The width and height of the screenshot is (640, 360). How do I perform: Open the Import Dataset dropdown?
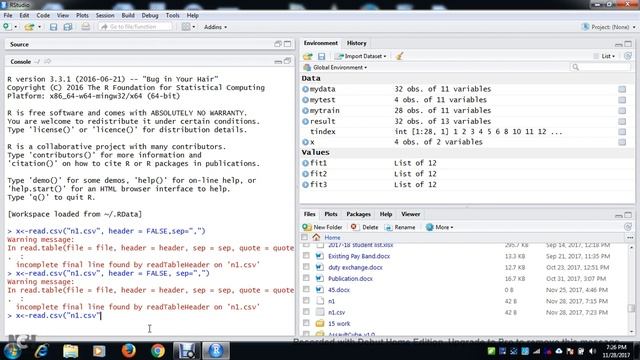coord(361,56)
